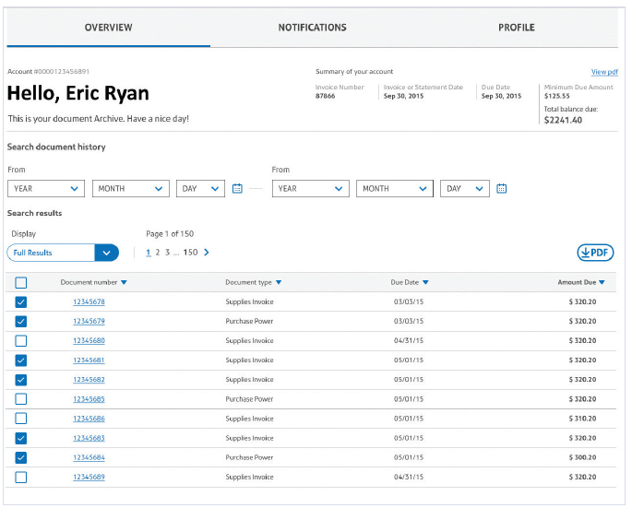632x508 pixels.
Task: Switch to the Profile tab
Action: (x=516, y=28)
